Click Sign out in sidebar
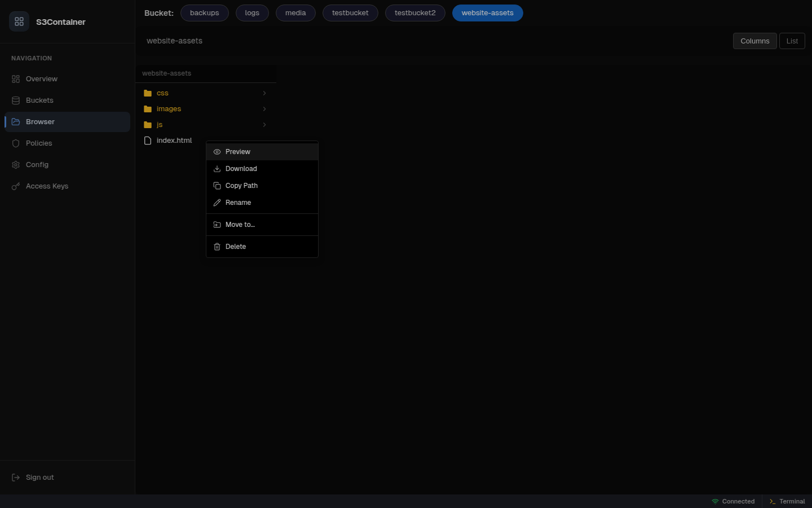This screenshot has height=508, width=812. (x=39, y=478)
